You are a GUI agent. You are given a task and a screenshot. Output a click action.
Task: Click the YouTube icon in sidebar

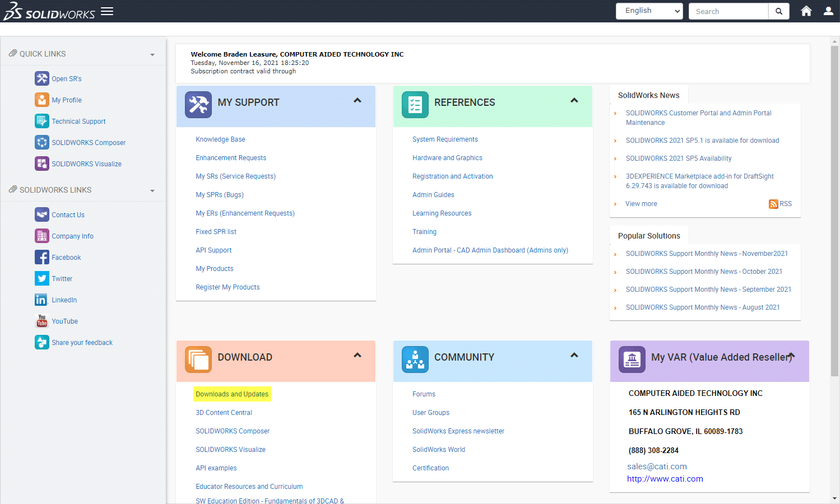(42, 321)
